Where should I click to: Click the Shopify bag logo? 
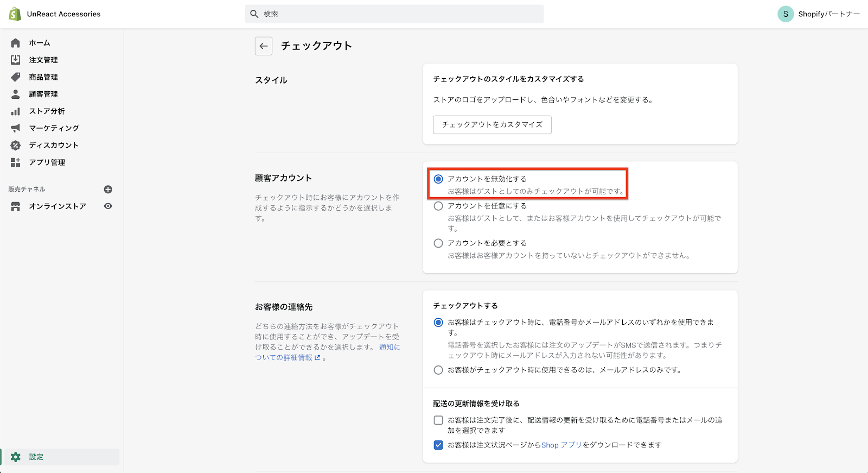15,14
